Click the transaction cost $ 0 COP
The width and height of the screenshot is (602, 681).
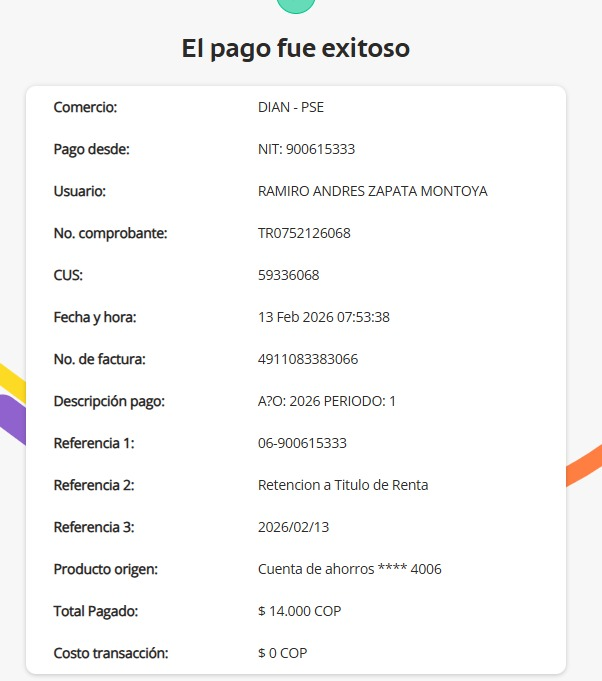[282, 653]
